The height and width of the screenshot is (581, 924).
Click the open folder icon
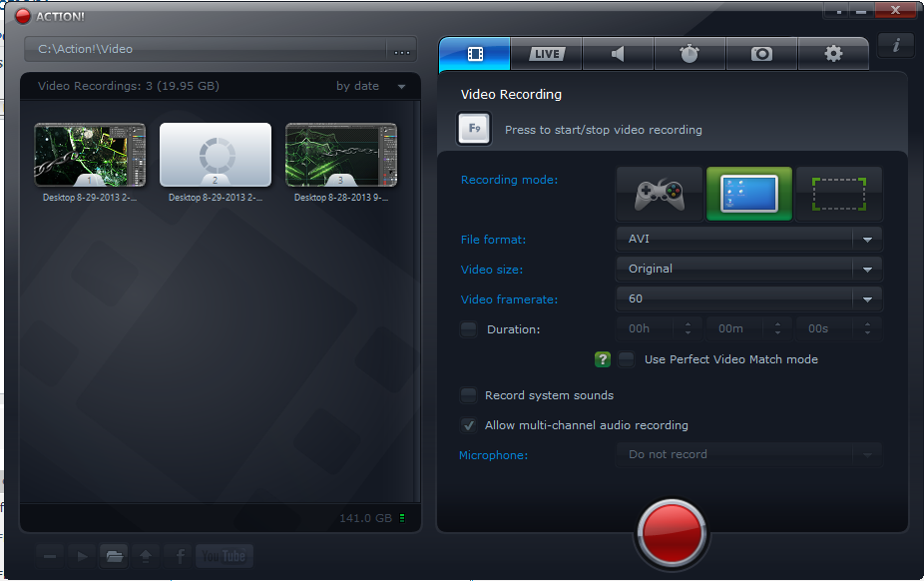[x=115, y=556]
